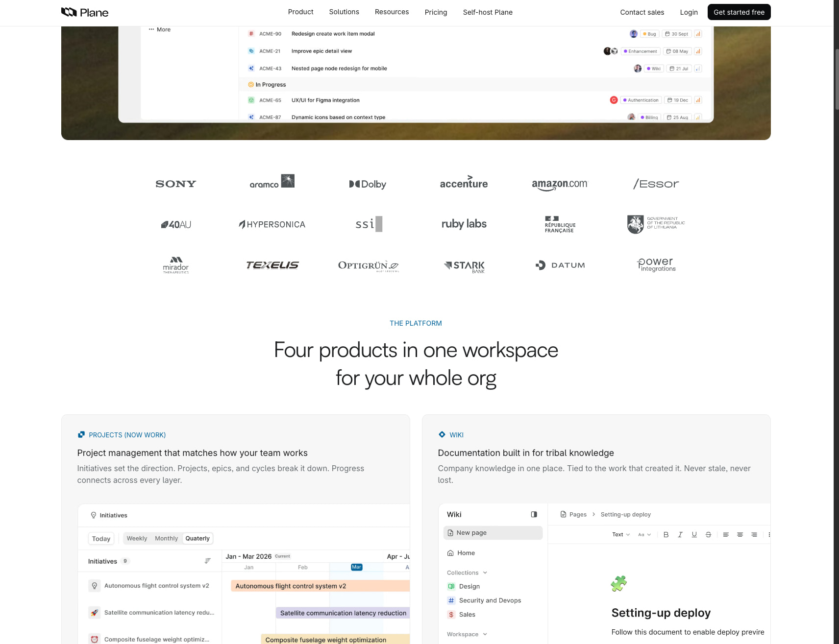Click the rocket icon beside Satellite communication

click(95, 613)
